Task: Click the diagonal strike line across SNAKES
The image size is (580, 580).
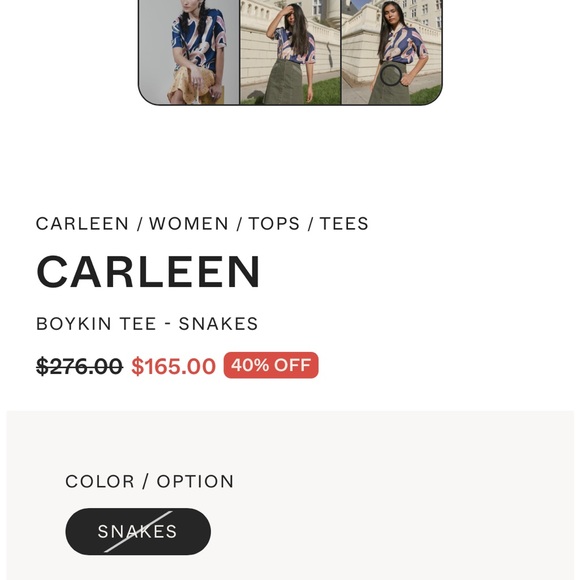Action: coord(138,532)
